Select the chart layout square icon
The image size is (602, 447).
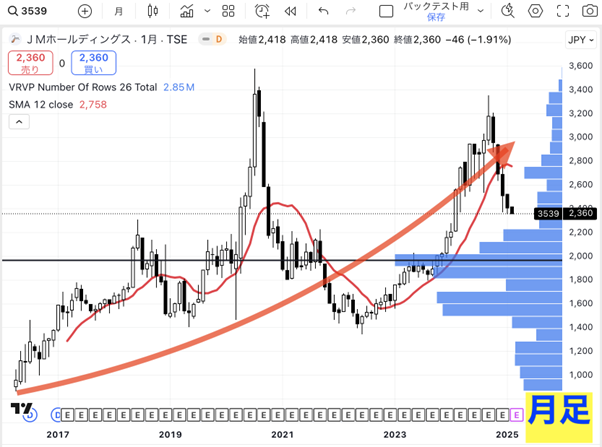386,12
